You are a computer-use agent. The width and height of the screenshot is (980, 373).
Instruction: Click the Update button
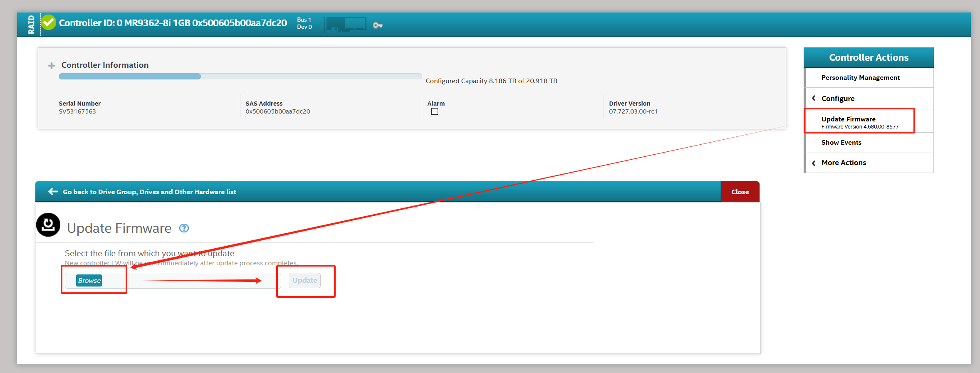(x=304, y=281)
